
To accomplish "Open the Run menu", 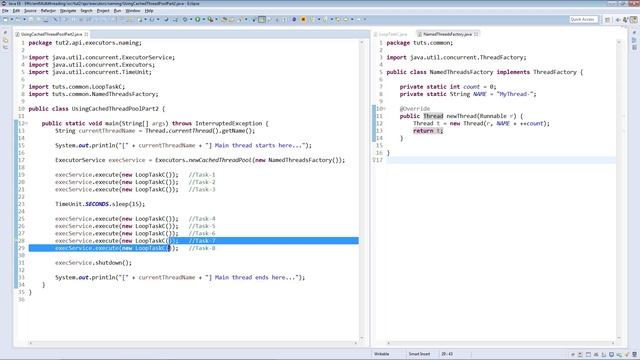I will click(118, 11).
